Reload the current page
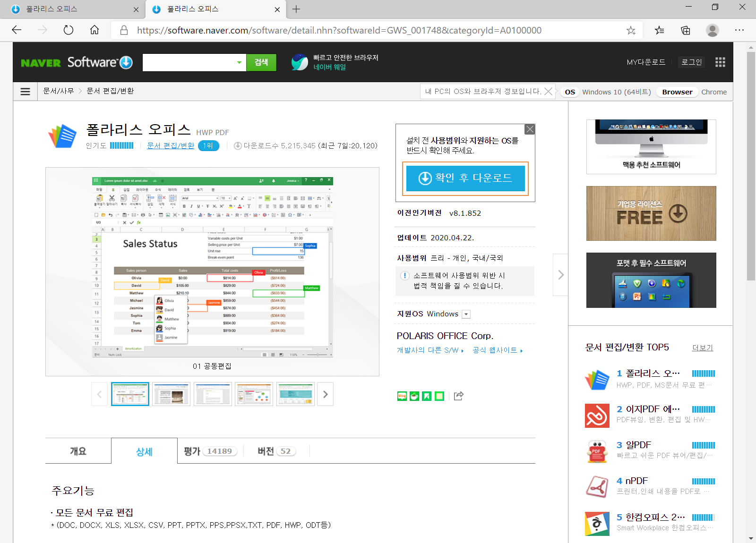 click(x=69, y=30)
